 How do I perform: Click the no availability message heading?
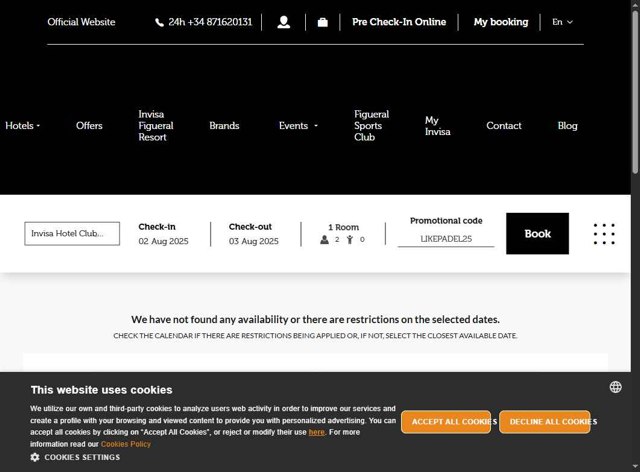click(x=315, y=319)
